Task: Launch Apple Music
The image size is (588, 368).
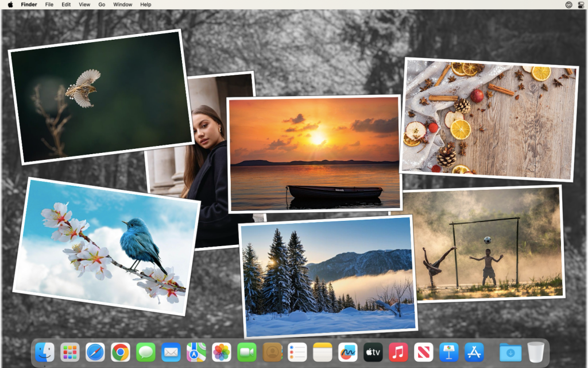Action: point(398,352)
